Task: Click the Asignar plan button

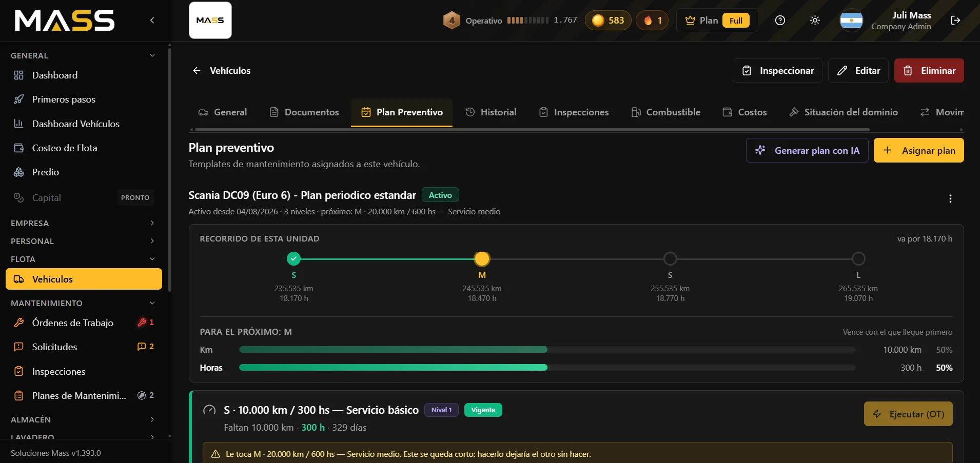Action: click(x=919, y=150)
